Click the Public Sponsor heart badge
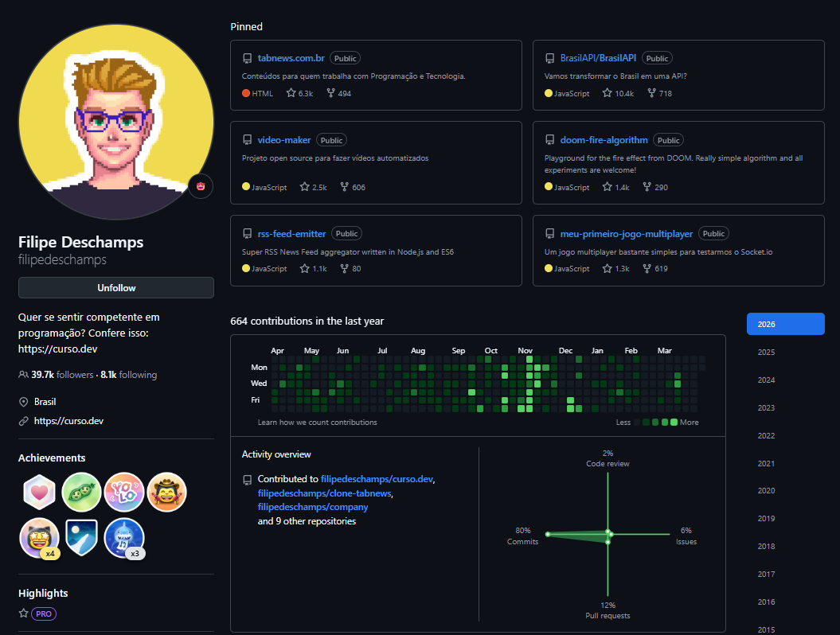The width and height of the screenshot is (840, 635). (x=38, y=492)
